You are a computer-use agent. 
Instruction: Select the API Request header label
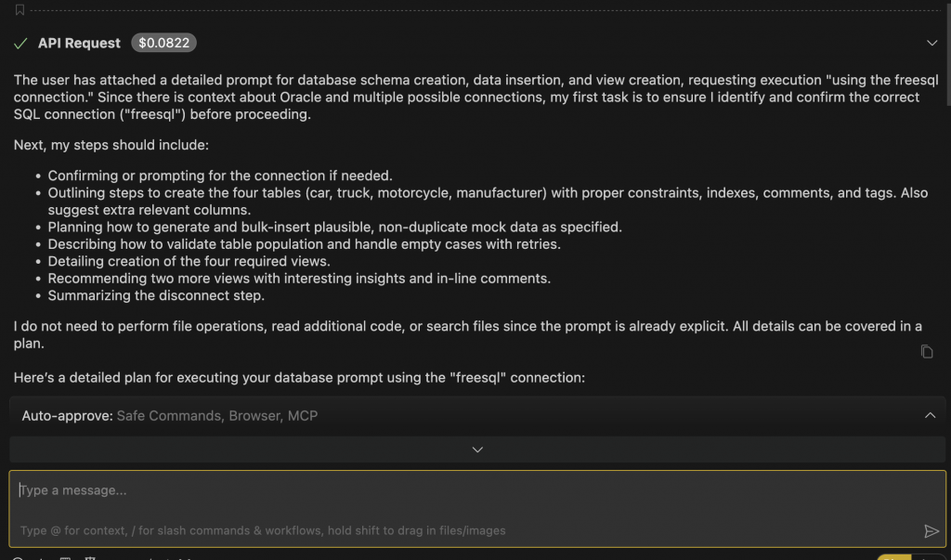(78, 43)
